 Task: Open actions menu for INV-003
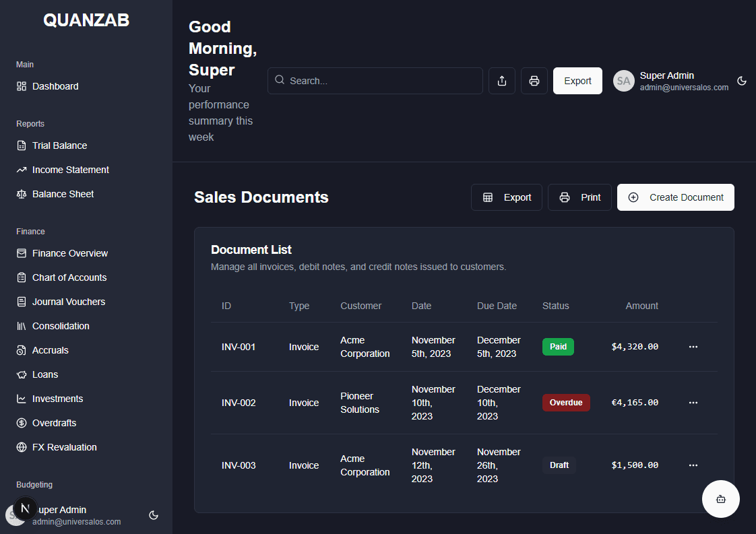pos(693,465)
